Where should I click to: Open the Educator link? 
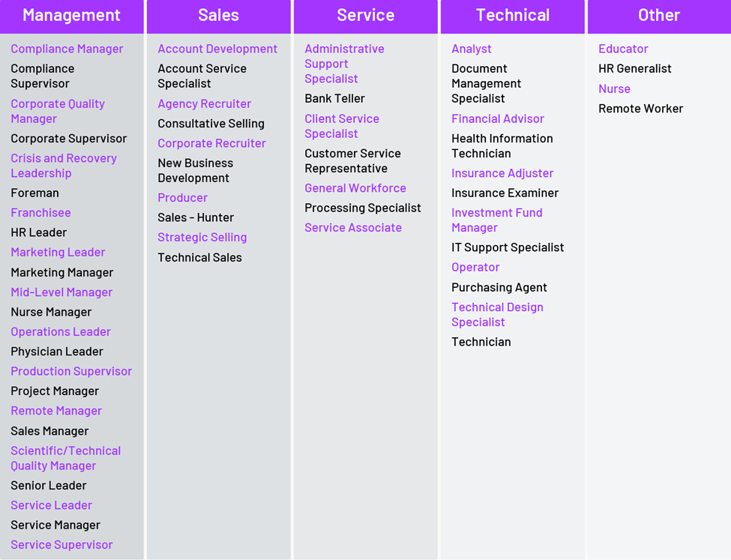point(623,49)
